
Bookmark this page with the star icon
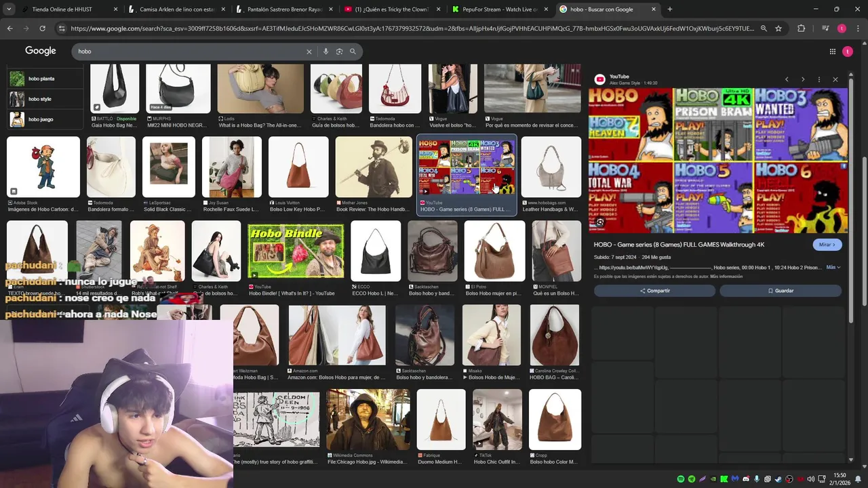tap(778, 28)
